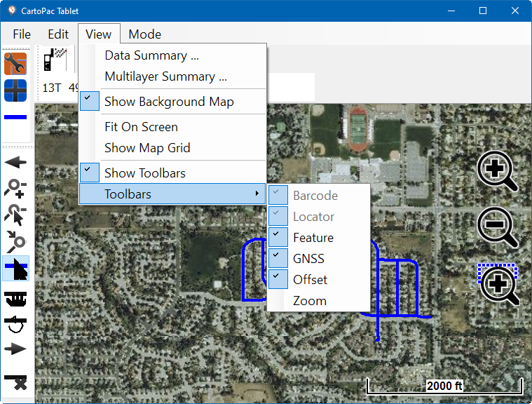The height and width of the screenshot is (404, 532).
Task: Minimize the CartoPac Tablet window
Action: pyautogui.click(x=451, y=11)
